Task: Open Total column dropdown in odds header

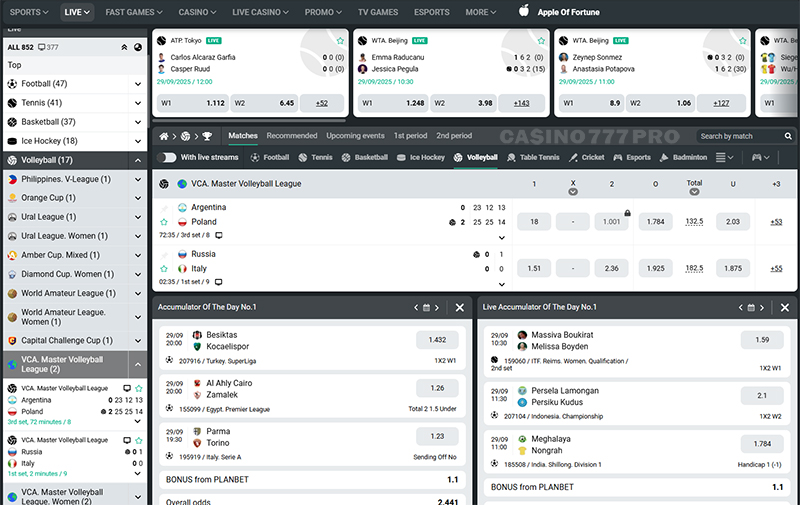Action: coord(694,192)
